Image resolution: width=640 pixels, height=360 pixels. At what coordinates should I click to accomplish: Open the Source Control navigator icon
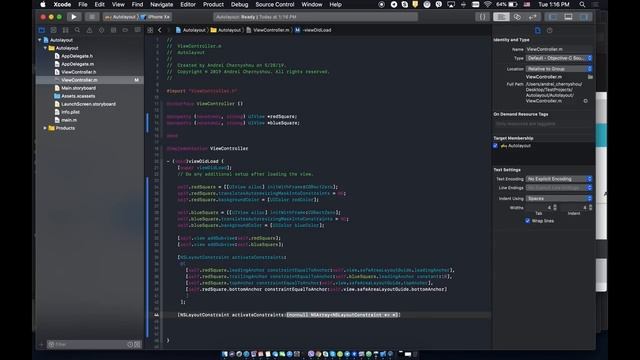53,30
